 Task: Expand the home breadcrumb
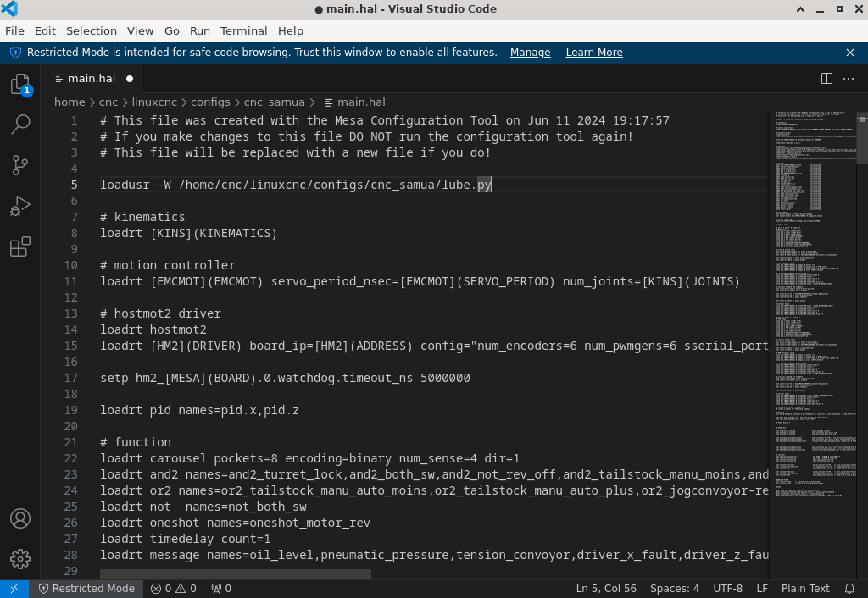(x=70, y=102)
